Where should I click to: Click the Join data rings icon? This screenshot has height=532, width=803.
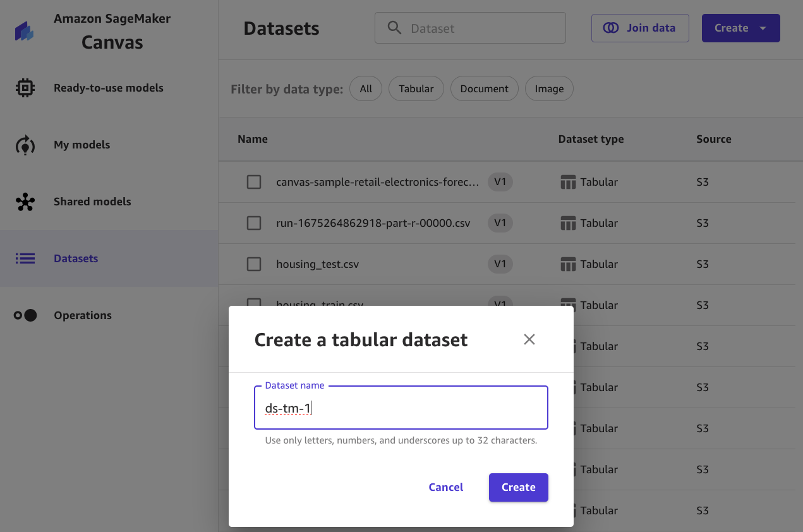pos(611,28)
